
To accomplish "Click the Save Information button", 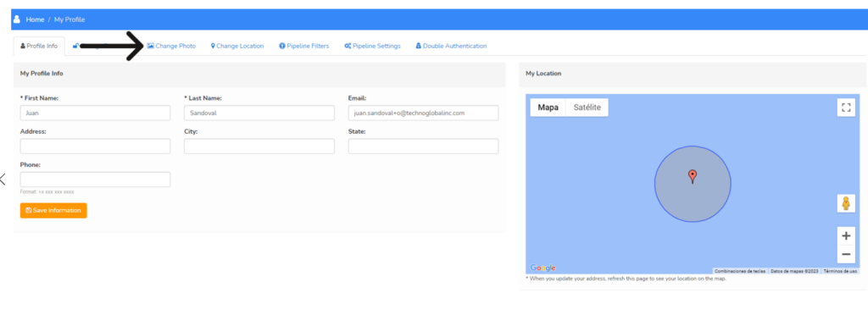I will (x=53, y=211).
